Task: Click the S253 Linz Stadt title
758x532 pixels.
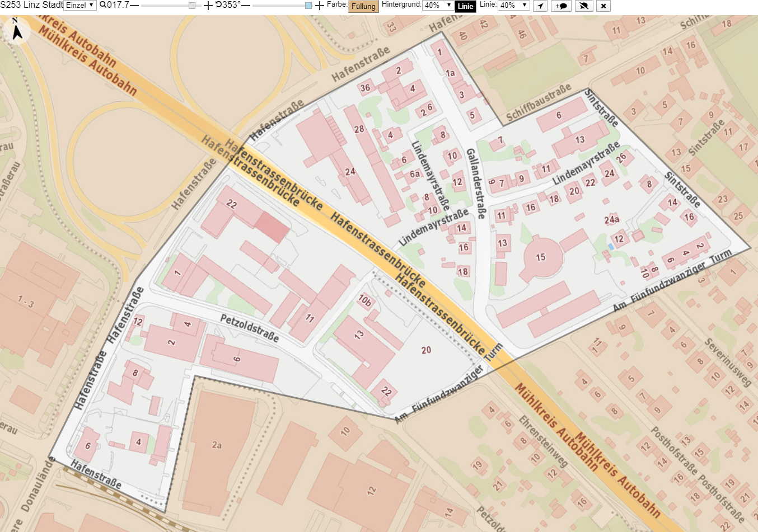Action: 32,5
